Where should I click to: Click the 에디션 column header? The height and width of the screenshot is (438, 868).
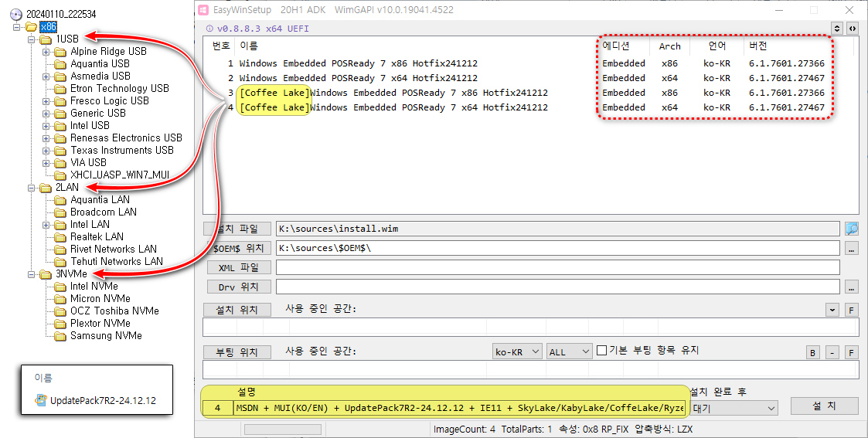616,46
